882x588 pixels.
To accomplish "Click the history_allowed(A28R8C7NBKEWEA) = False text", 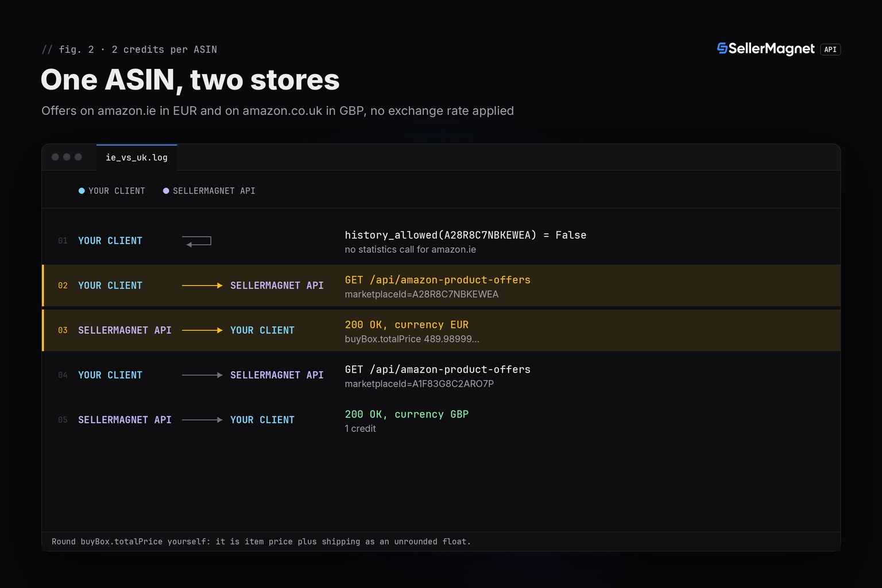I will coord(466,235).
